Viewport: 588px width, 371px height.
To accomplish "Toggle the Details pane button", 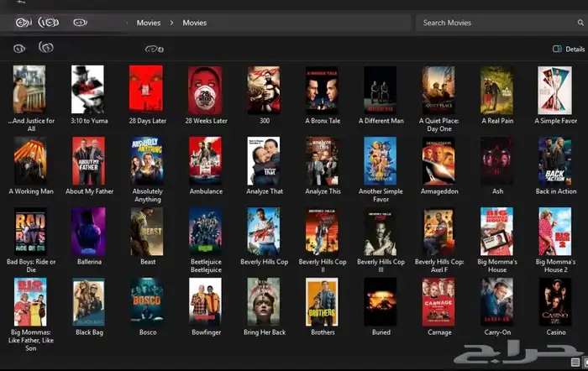I will pyautogui.click(x=569, y=49).
